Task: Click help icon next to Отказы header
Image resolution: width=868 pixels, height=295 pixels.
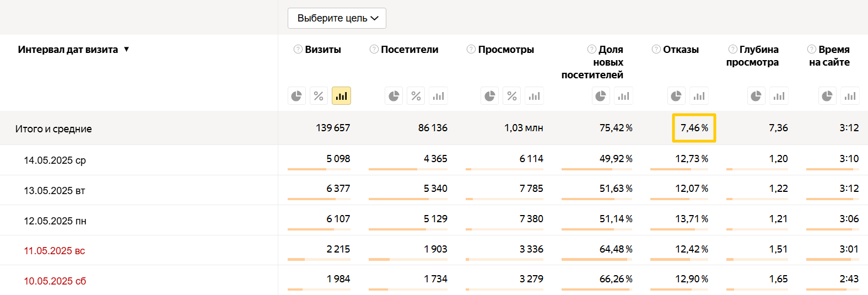Action: pyautogui.click(x=656, y=49)
